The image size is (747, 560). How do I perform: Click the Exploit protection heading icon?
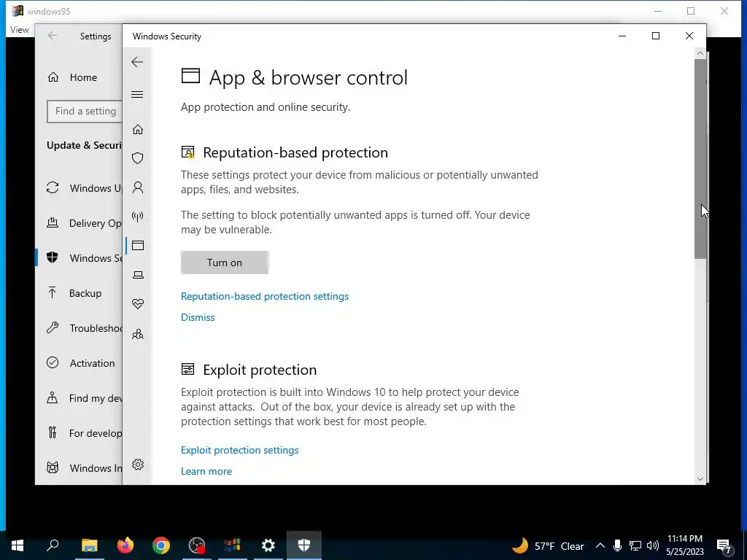tap(188, 370)
